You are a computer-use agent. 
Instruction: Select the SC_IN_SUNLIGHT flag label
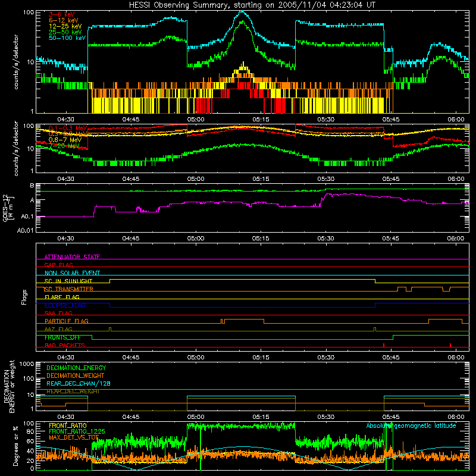[x=68, y=281]
